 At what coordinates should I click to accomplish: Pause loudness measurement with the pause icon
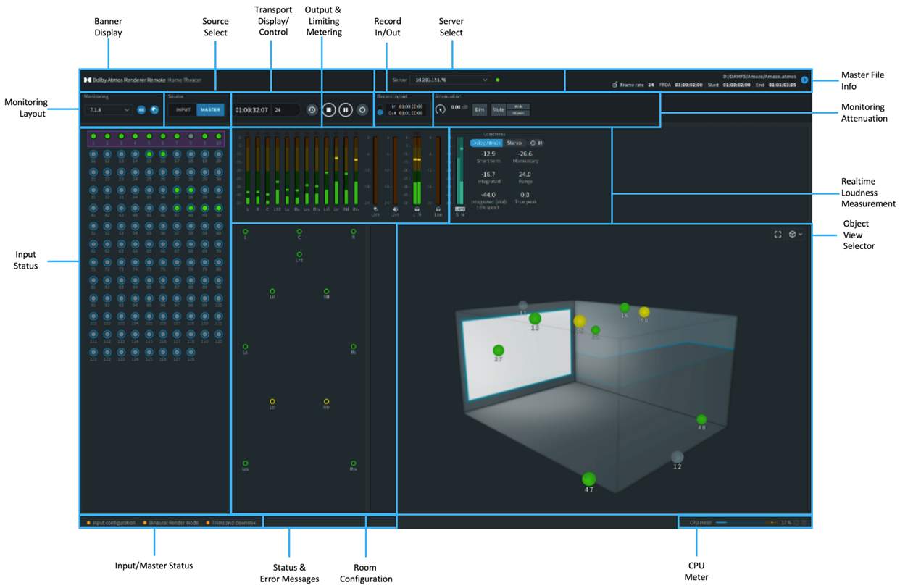tap(541, 143)
